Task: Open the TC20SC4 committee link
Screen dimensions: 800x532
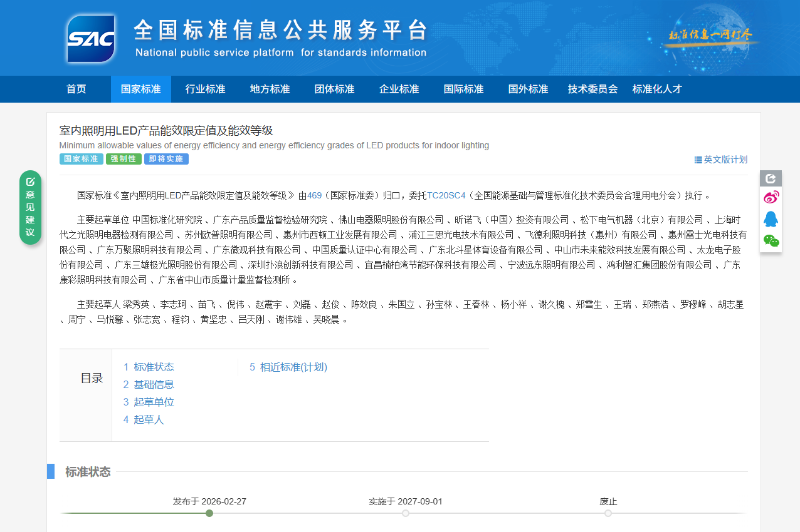Action: pyautogui.click(x=446, y=195)
